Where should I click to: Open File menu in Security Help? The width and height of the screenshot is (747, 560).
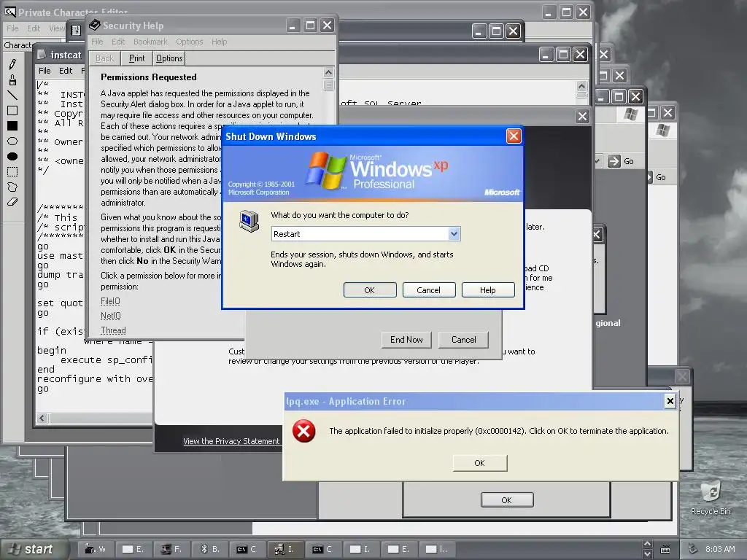click(97, 42)
